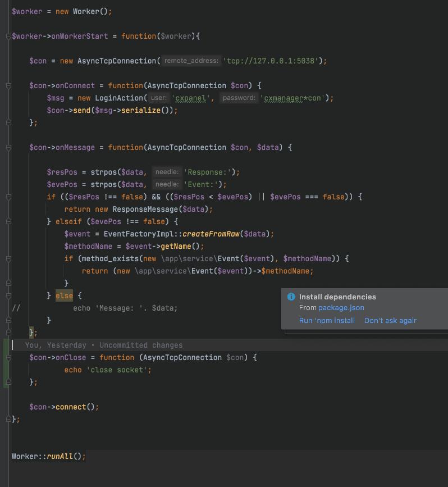Open the package.json link in the notification
Screen dimensions: 448x487
341,307
